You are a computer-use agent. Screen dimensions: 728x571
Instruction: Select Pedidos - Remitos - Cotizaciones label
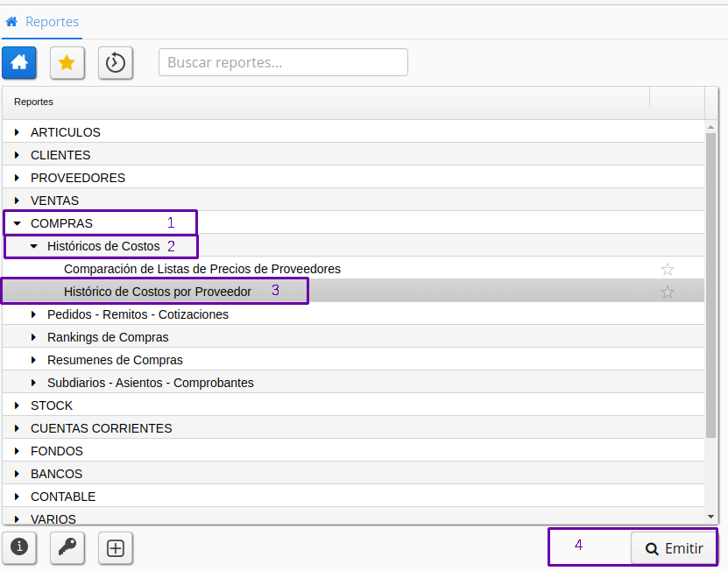pyautogui.click(x=138, y=314)
